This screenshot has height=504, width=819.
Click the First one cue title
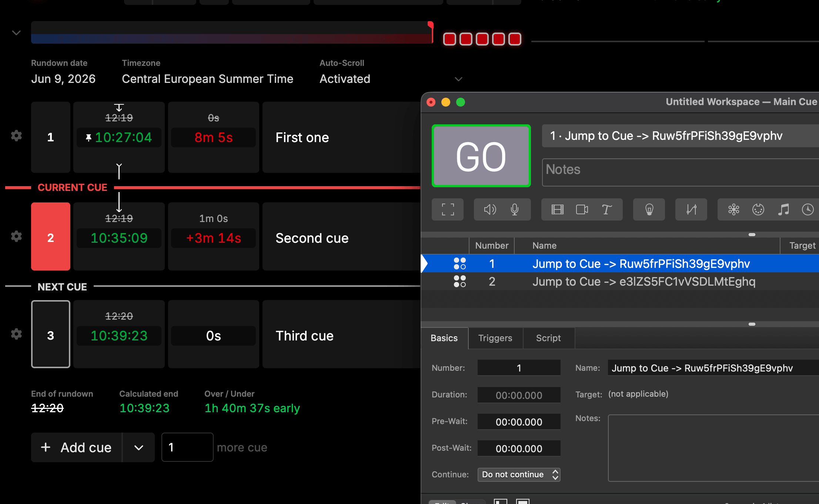click(x=302, y=138)
